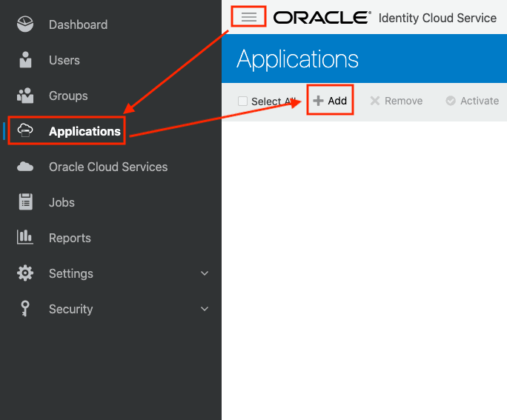This screenshot has height=420, width=507.
Task: Select the Reports menu label
Action: [x=70, y=238]
